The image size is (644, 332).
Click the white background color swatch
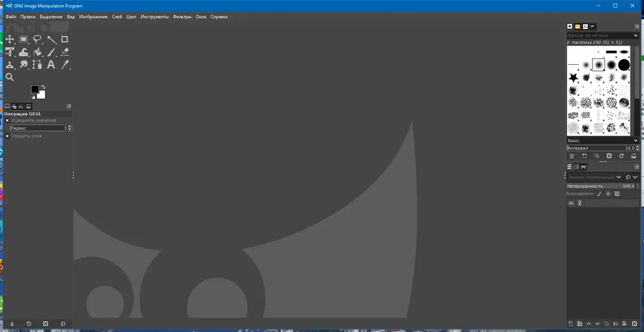pos(41,95)
